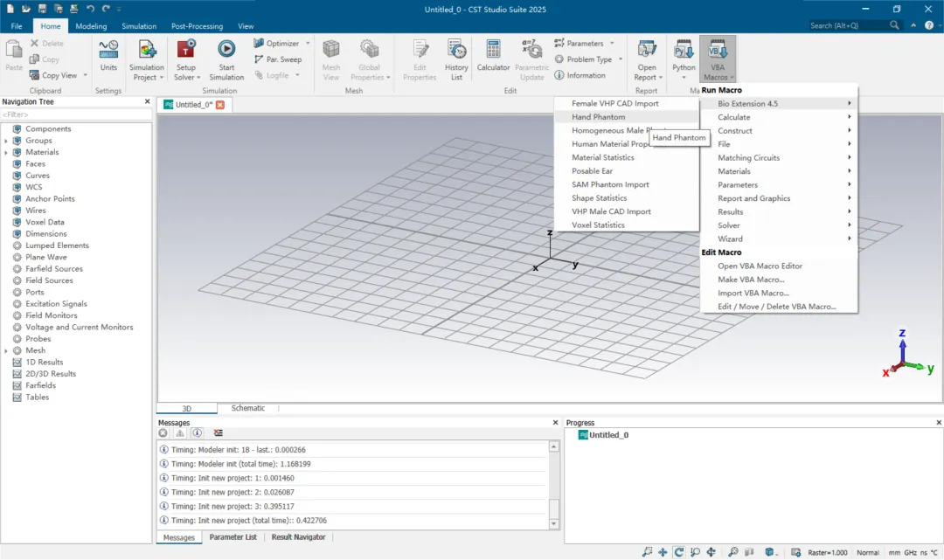
Task: Select Components in Navigation Tree
Action: pos(48,128)
